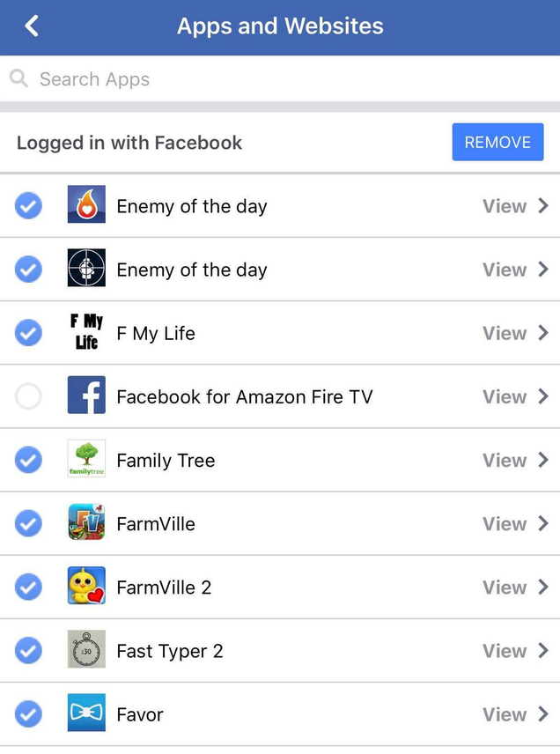Screen dimensions: 560x754
Task: Click the blue REMOVE button
Action: [x=497, y=142]
